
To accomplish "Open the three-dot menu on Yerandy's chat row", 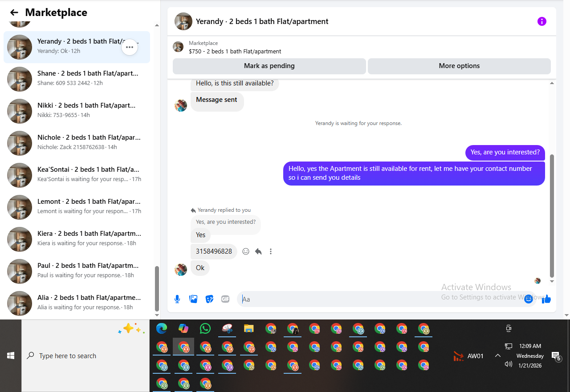I will click(130, 47).
